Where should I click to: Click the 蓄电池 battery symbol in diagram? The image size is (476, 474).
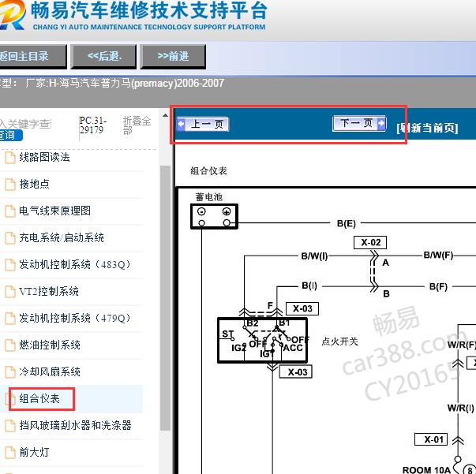(x=214, y=217)
